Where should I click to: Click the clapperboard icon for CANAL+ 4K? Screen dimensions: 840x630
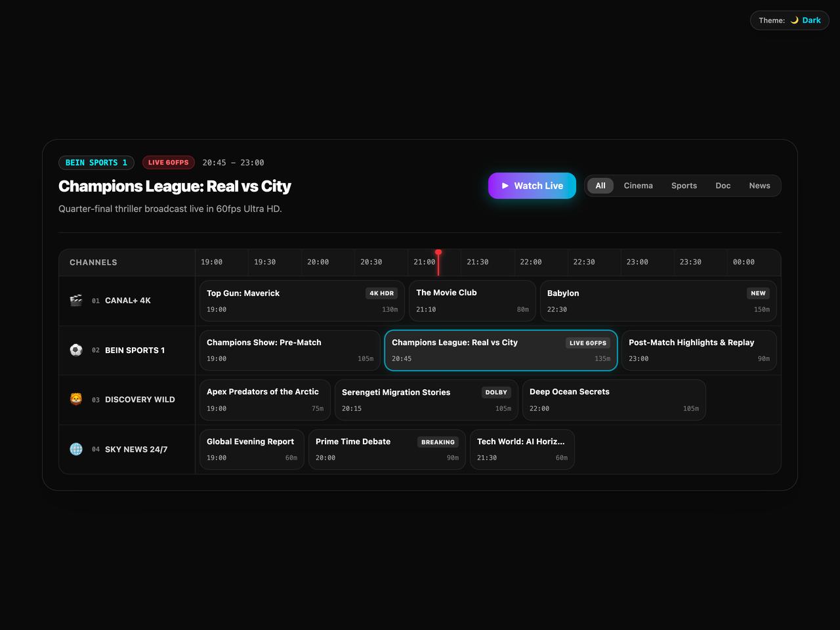click(x=76, y=301)
